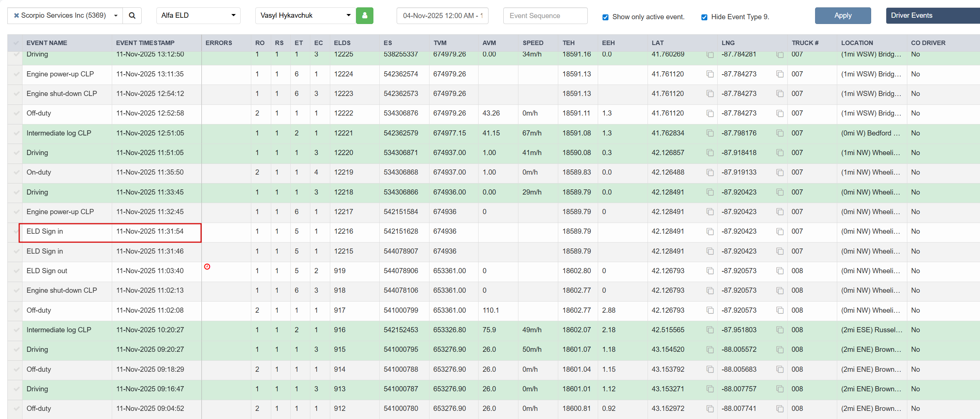Copy latitude 42.515565 in the Intermediate log 10:20:27 row

coord(710,330)
